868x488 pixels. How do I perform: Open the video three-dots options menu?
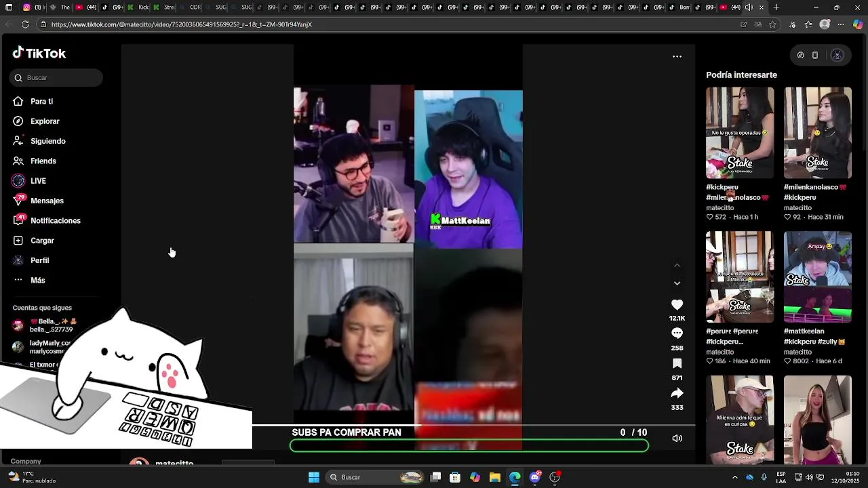(x=677, y=57)
